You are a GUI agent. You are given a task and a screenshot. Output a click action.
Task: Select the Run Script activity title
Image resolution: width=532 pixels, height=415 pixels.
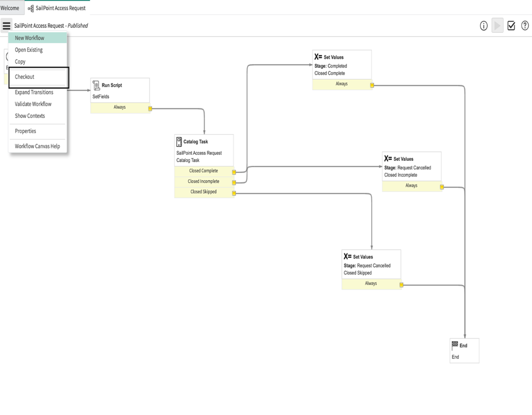click(112, 85)
